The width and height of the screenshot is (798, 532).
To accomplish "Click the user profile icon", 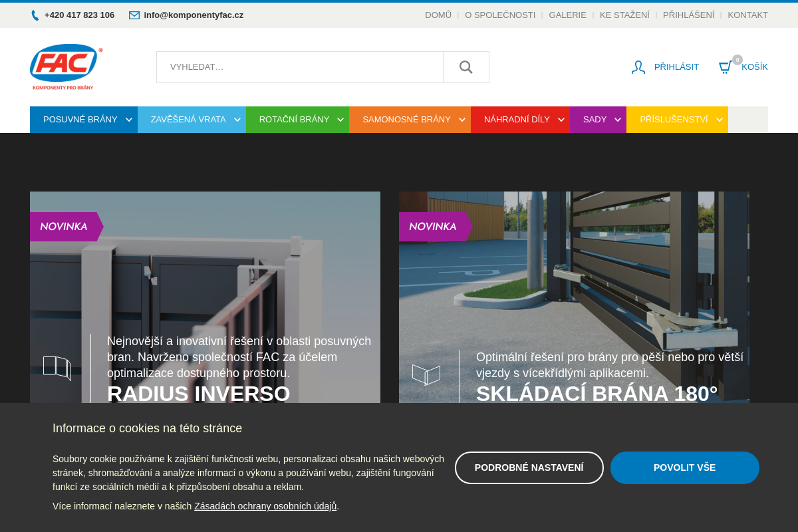I will click(x=638, y=67).
